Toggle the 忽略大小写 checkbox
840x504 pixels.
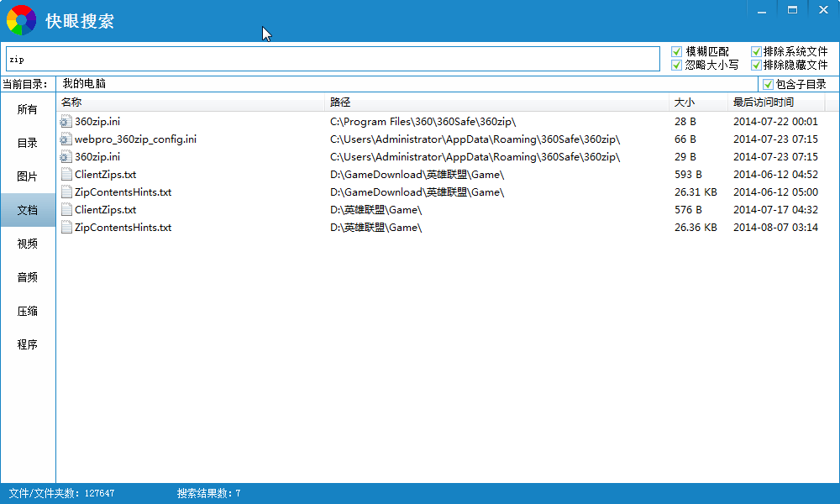pos(677,65)
